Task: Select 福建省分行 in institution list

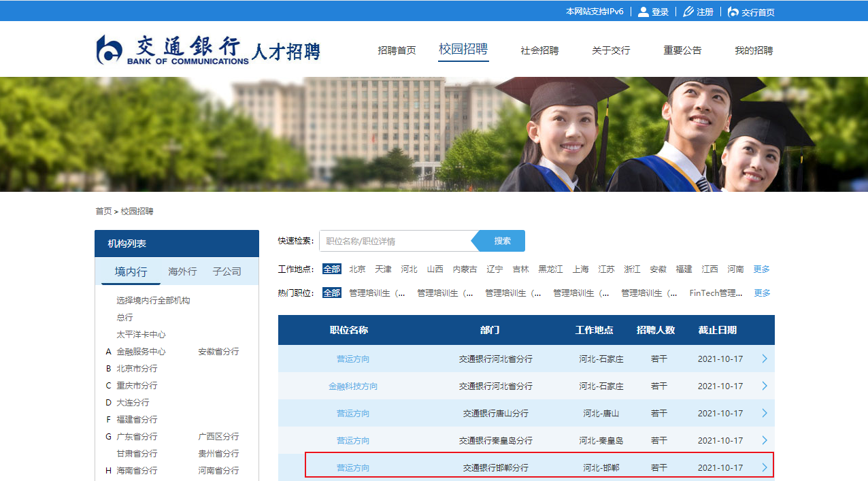Action: coord(137,420)
